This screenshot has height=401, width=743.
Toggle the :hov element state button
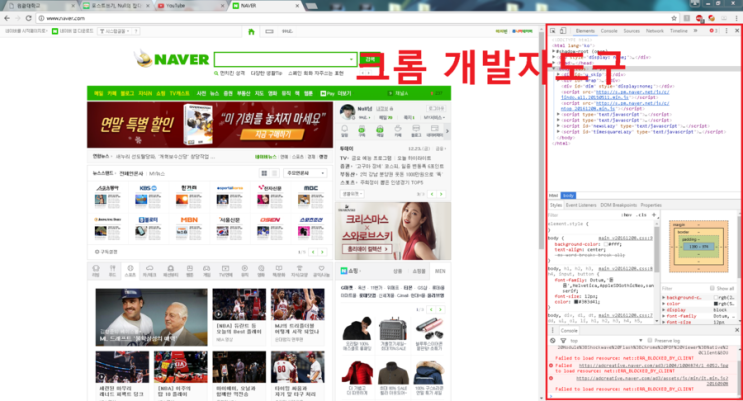(627, 215)
